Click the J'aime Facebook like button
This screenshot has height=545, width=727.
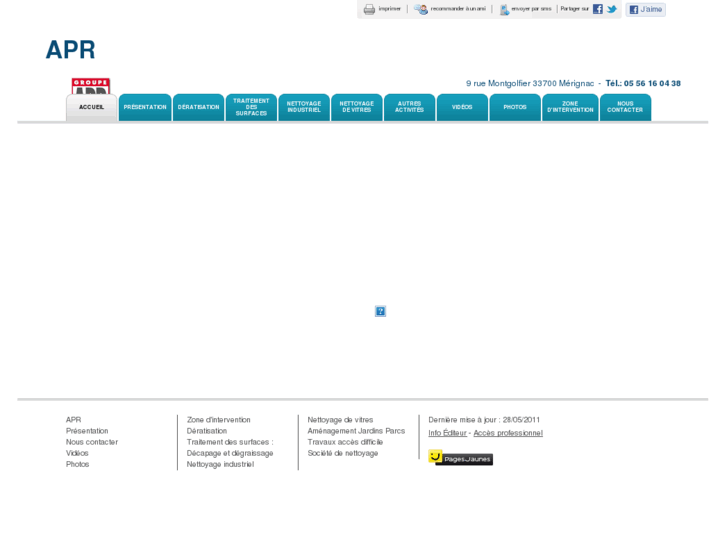(645, 9)
